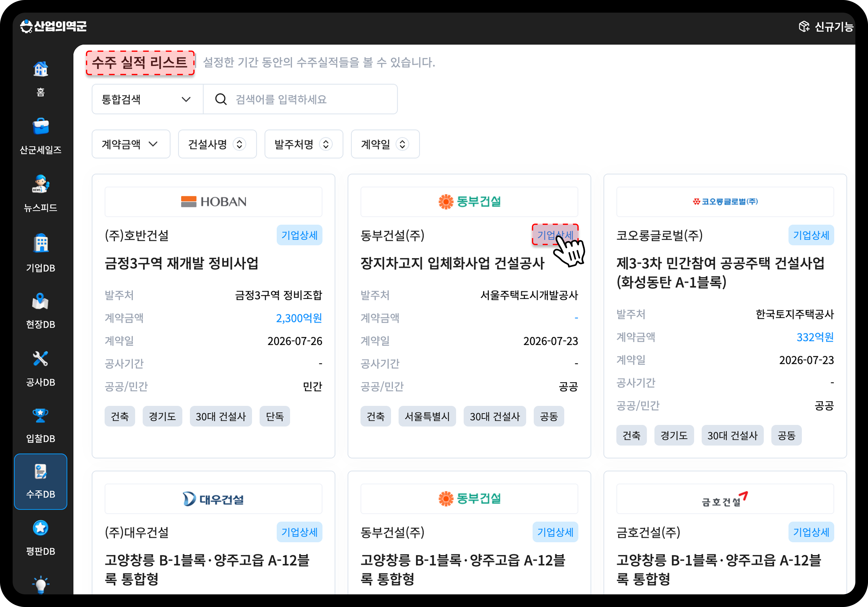Click 기업상세 for 금호건설(주)
Screen dimensions: 868x607
click(811, 532)
